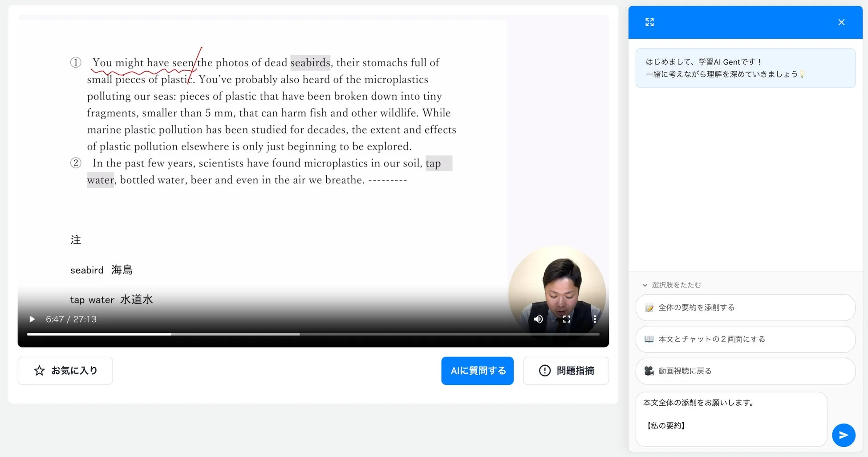Screen dimensions: 868x457
Task: Seek on the video progress bar
Action: (313, 334)
